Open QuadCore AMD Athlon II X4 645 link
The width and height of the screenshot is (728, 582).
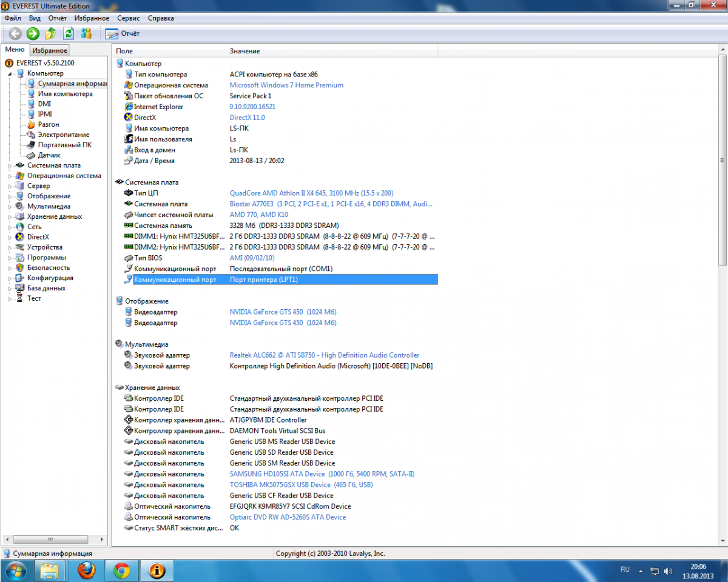point(311,193)
